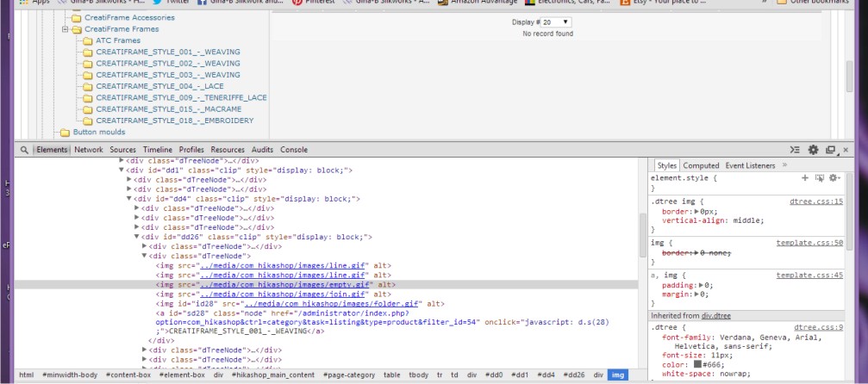Screen dimensions: 868x384
Task: Click the dock-to-window icon in DevTools
Action: tap(830, 150)
